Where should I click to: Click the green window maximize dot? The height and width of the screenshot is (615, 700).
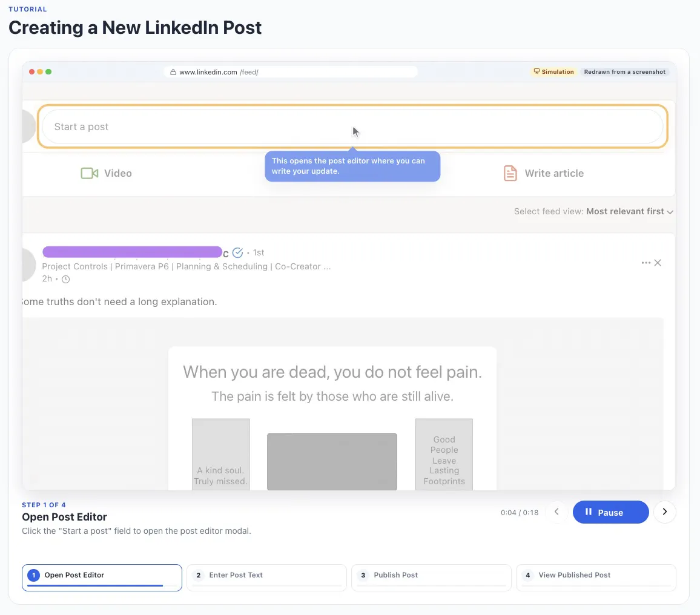[x=48, y=72]
